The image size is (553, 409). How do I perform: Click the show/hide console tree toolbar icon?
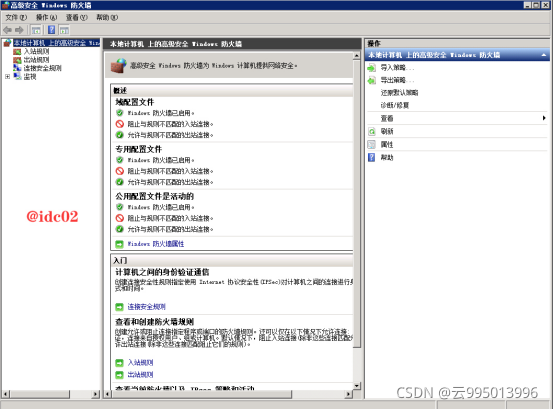36,30
